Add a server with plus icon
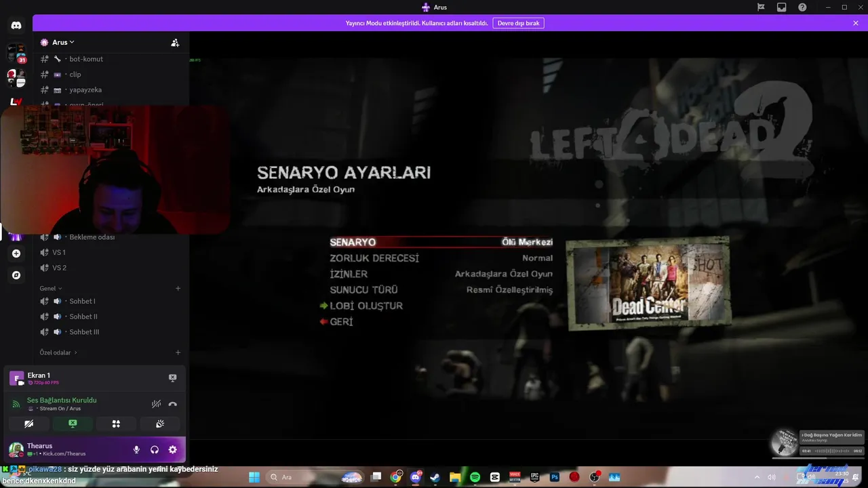Viewport: 868px width, 488px height. 16,253
